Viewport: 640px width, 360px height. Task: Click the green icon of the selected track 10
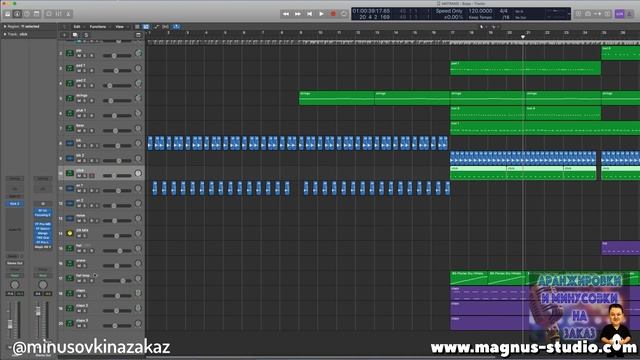coord(70,173)
